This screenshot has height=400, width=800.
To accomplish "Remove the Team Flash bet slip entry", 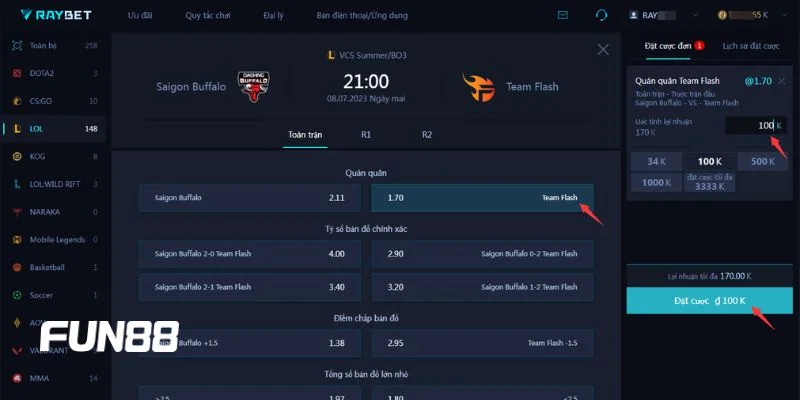I will click(x=783, y=79).
